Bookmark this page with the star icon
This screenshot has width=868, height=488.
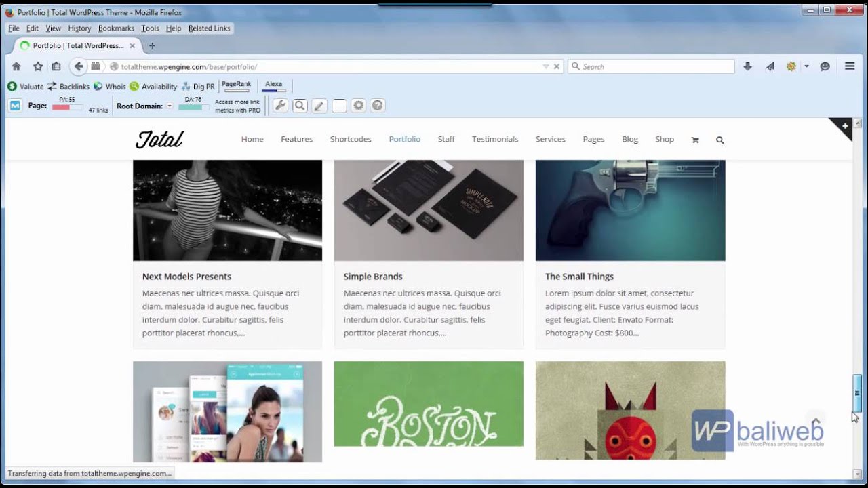38,66
